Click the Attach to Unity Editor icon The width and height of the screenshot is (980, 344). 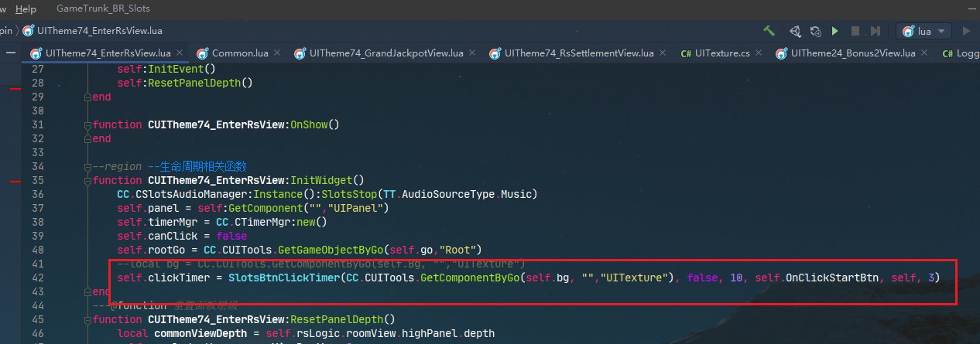pos(795,31)
